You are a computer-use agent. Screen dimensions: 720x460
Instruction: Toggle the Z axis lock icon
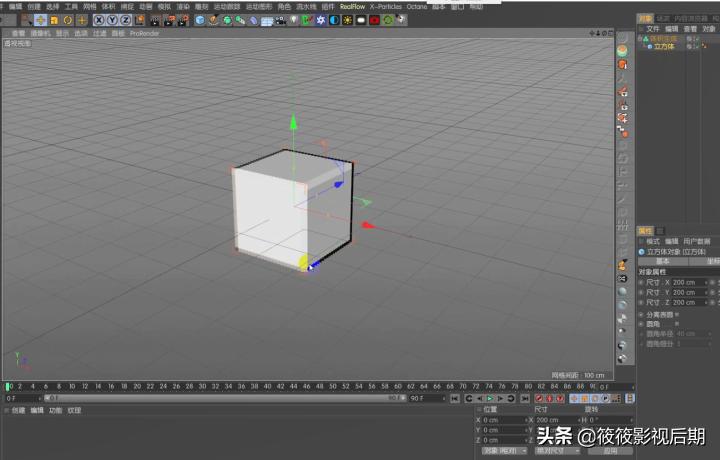(x=125, y=20)
